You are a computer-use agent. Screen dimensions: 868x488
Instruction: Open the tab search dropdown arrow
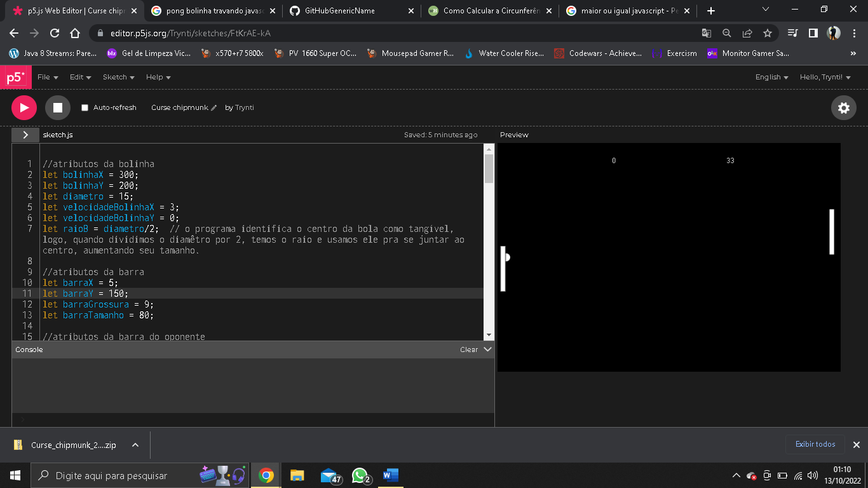pos(765,10)
